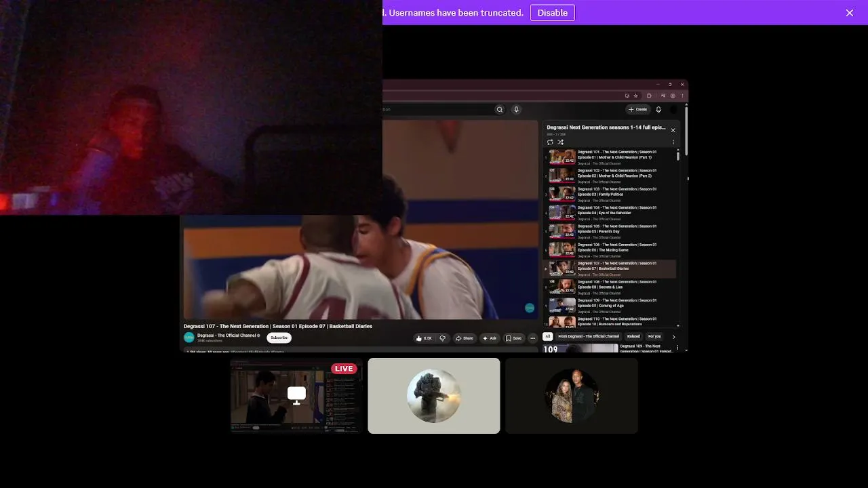Image resolution: width=868 pixels, height=488 pixels.
Task: Show more filter chips with right chevron
Action: click(673, 336)
